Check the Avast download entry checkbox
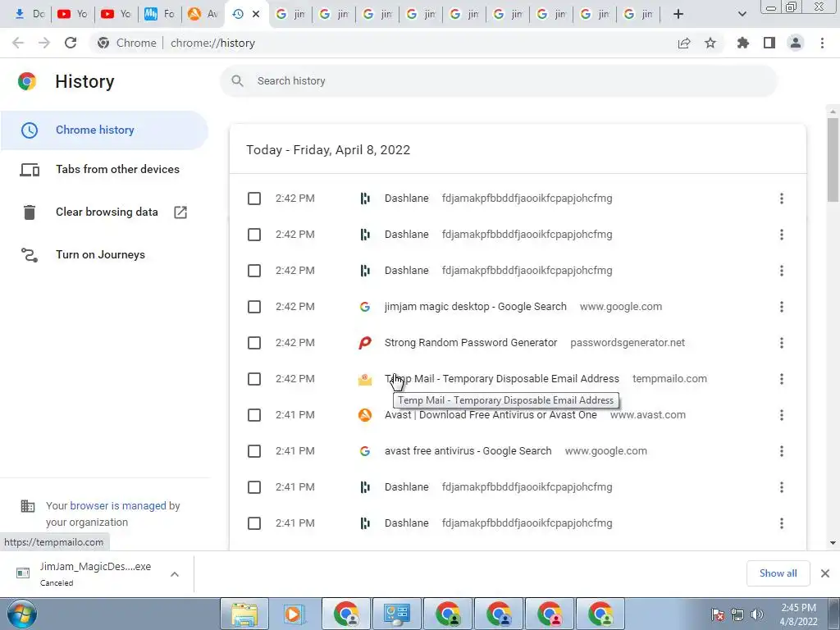 254,415
